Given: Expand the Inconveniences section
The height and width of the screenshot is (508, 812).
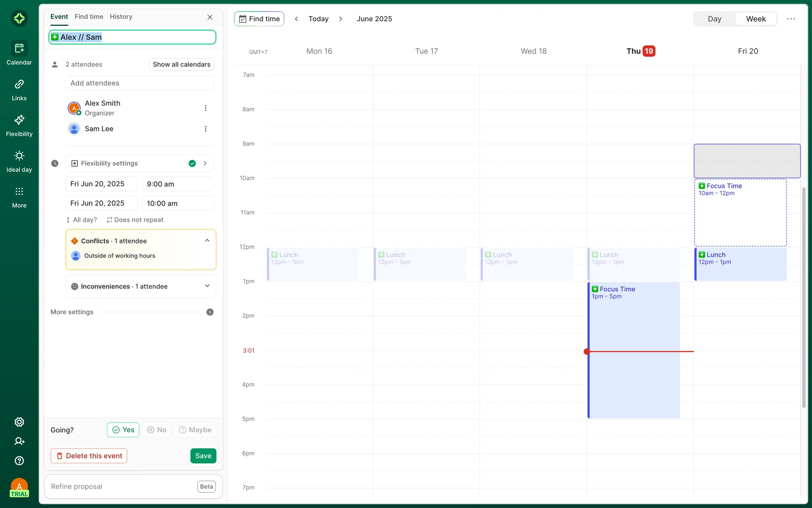Looking at the screenshot, I should pyautogui.click(x=207, y=286).
